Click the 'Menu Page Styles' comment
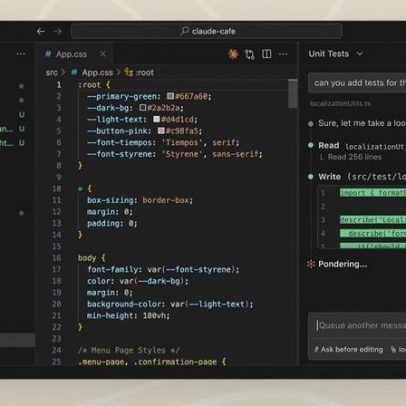Screen dimensions: 406x406 [x=129, y=350]
